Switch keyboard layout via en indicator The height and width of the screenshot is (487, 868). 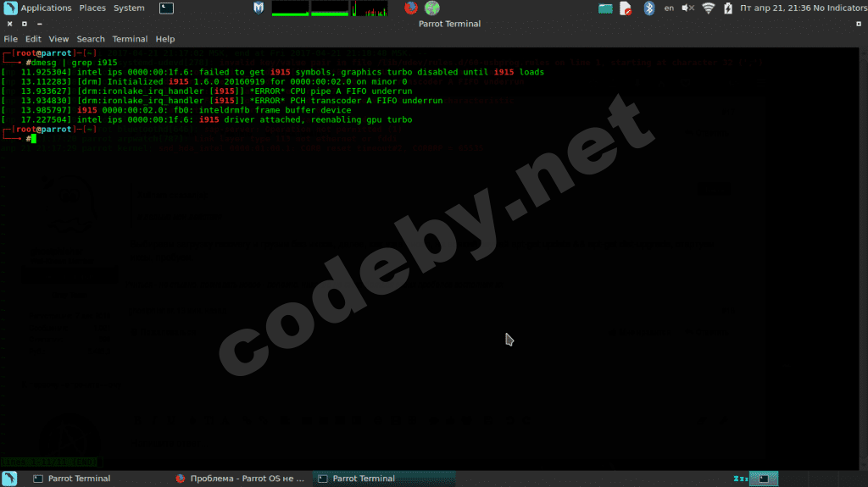tap(669, 8)
